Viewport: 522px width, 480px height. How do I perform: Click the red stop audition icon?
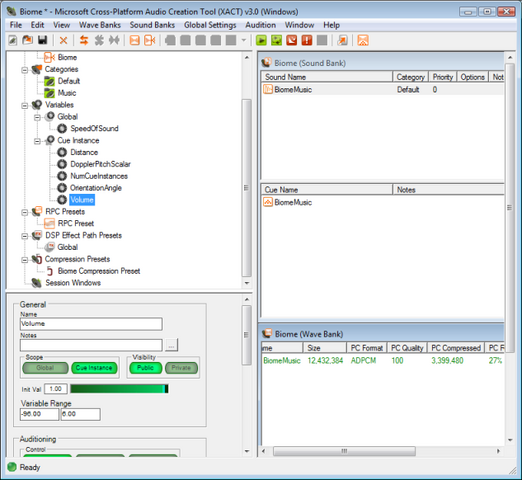tap(292, 40)
